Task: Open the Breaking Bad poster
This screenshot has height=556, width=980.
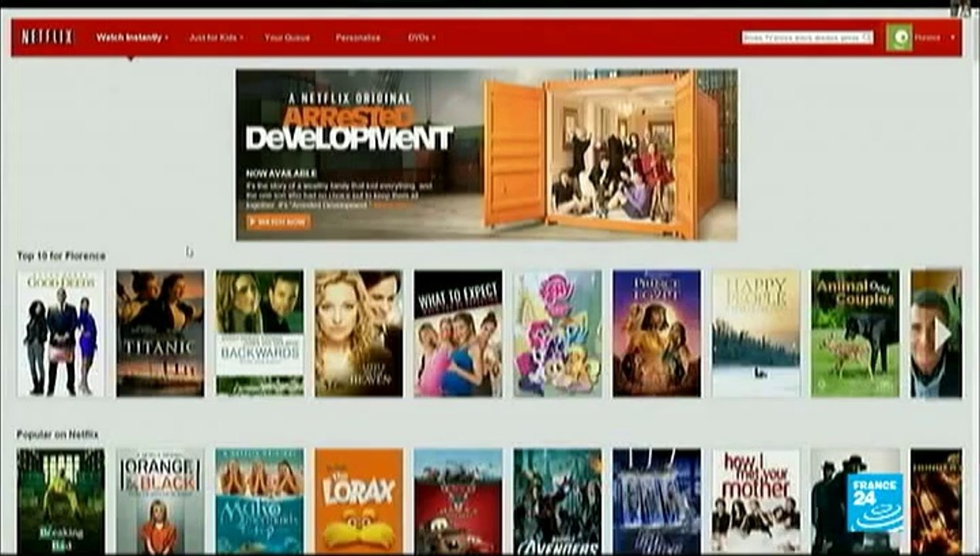Action: (61, 502)
